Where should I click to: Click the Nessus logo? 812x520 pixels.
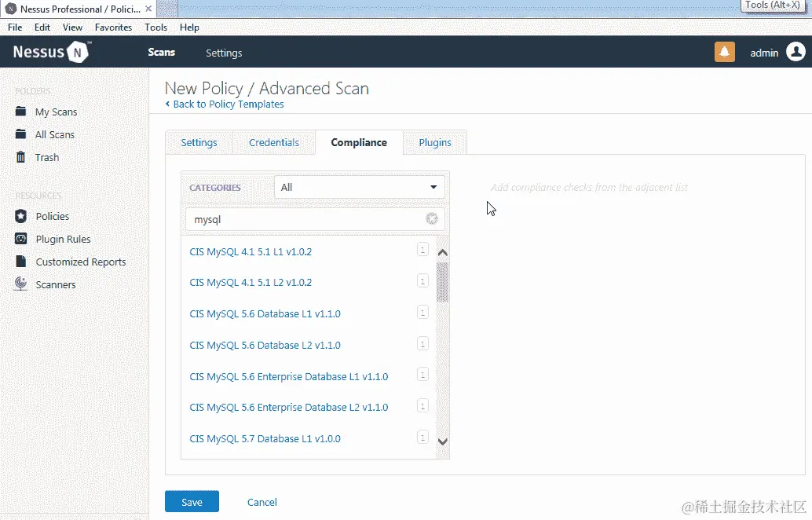coord(52,52)
